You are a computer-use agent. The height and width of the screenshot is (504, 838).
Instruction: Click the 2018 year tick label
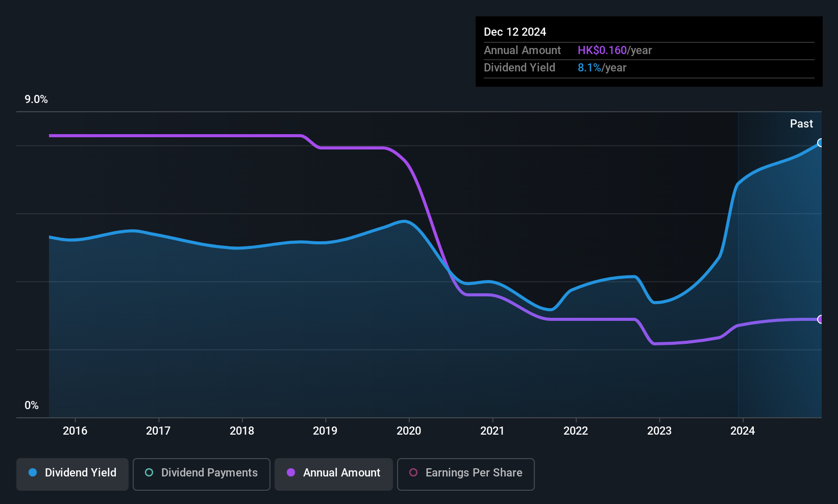(x=242, y=431)
